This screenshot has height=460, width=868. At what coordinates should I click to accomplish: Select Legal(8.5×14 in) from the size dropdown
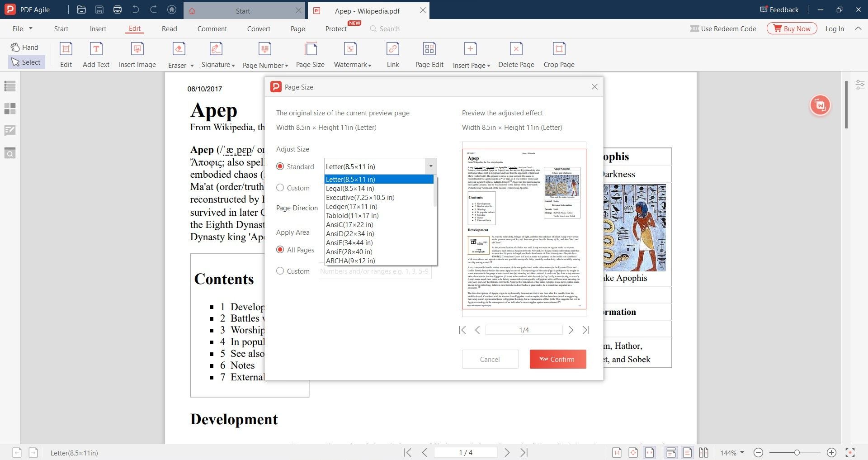(349, 188)
